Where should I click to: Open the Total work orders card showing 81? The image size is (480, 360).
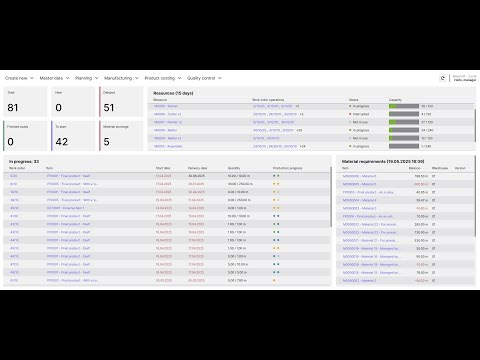tap(25, 102)
